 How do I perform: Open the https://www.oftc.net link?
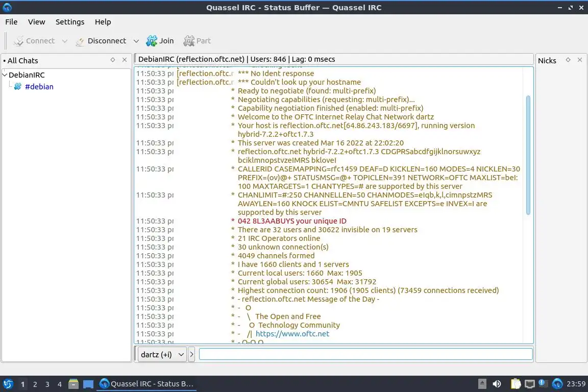tap(292, 333)
